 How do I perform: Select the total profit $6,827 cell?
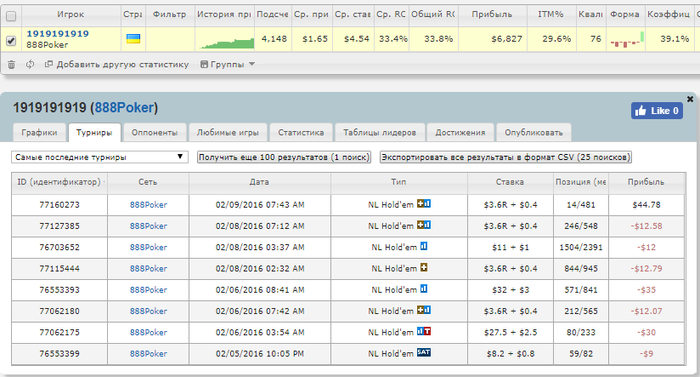point(492,39)
